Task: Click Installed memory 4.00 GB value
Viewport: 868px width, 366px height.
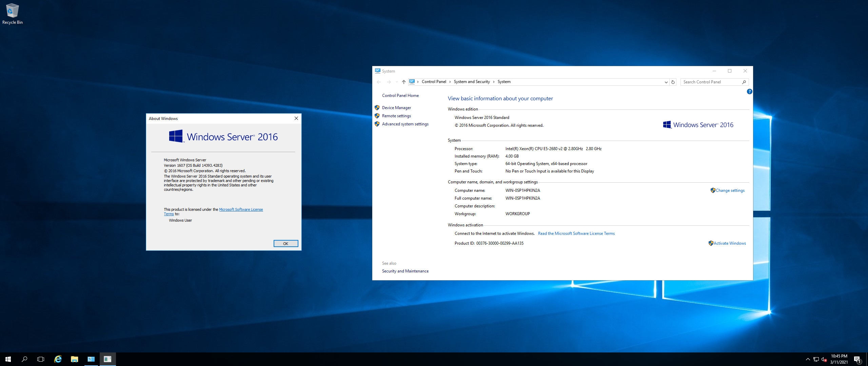Action: tap(512, 156)
